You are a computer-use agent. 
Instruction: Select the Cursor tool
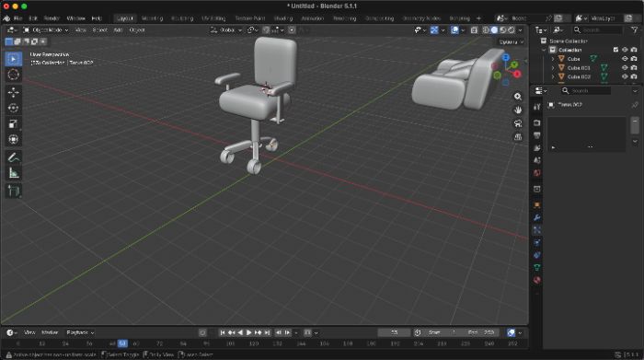click(13, 75)
